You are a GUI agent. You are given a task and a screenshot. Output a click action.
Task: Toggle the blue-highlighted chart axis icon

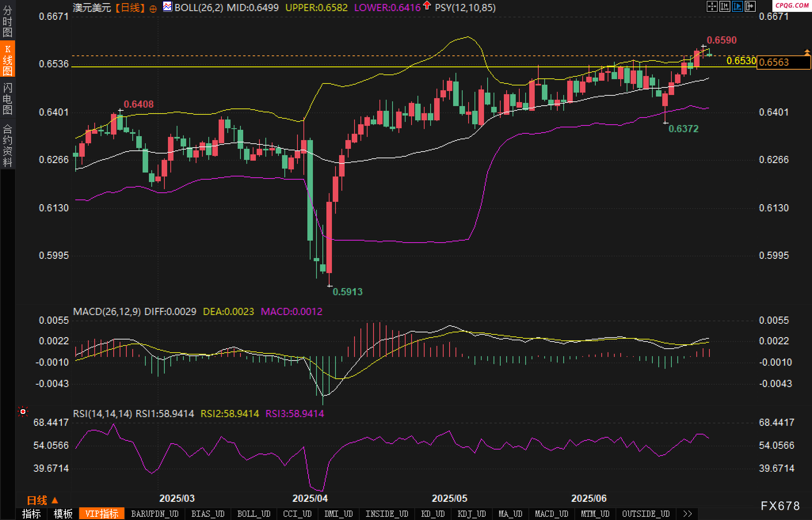pos(737,6)
